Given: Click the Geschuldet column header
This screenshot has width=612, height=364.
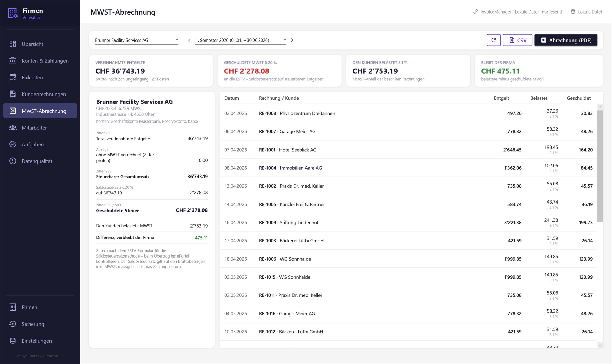Looking at the screenshot, I should click(x=579, y=98).
